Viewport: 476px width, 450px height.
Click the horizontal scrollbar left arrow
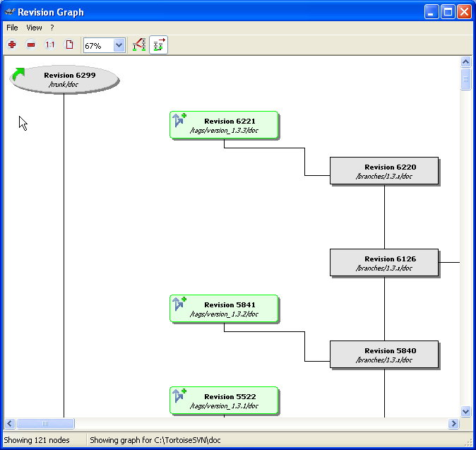10,423
